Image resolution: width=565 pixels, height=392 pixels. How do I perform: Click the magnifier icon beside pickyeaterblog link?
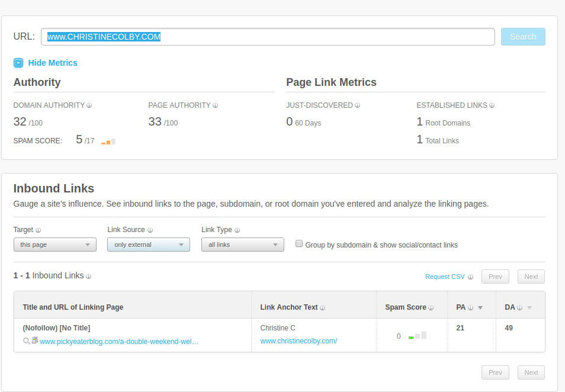coord(27,341)
